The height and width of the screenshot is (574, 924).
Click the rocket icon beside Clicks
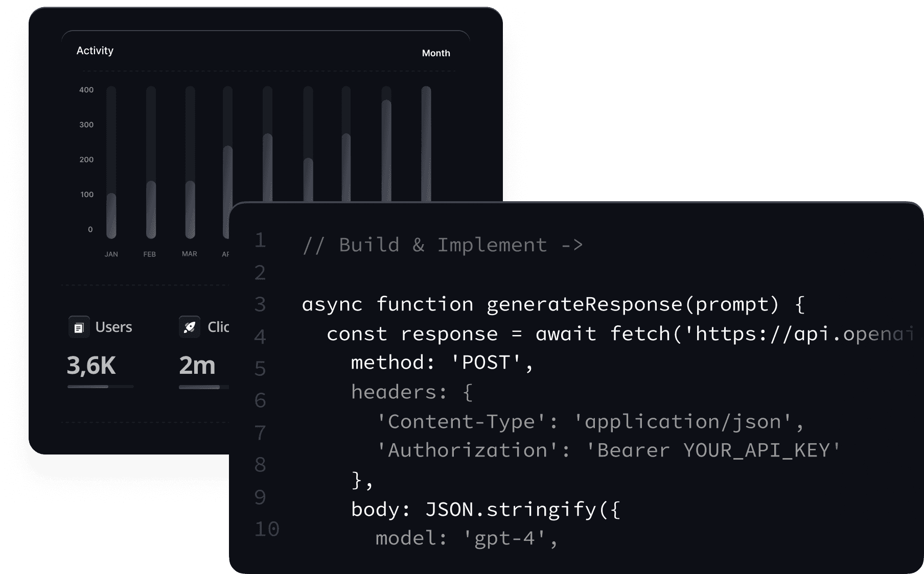pyautogui.click(x=190, y=327)
